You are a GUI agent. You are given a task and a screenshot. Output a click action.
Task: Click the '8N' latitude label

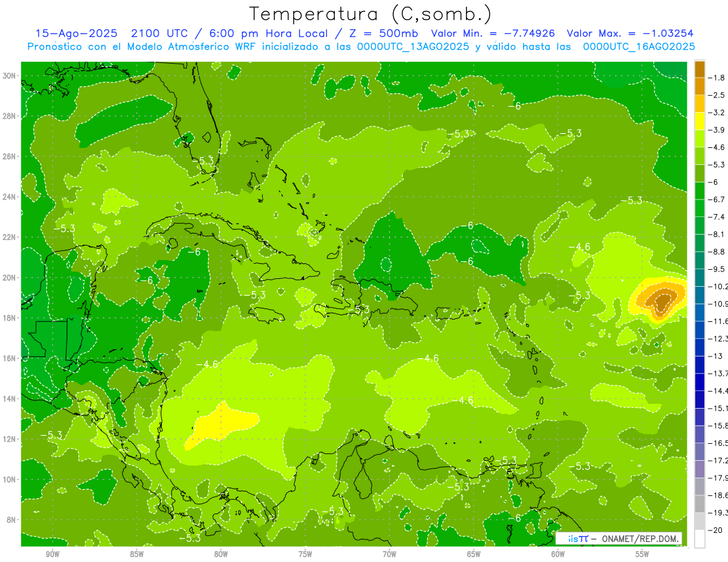coord(12,519)
